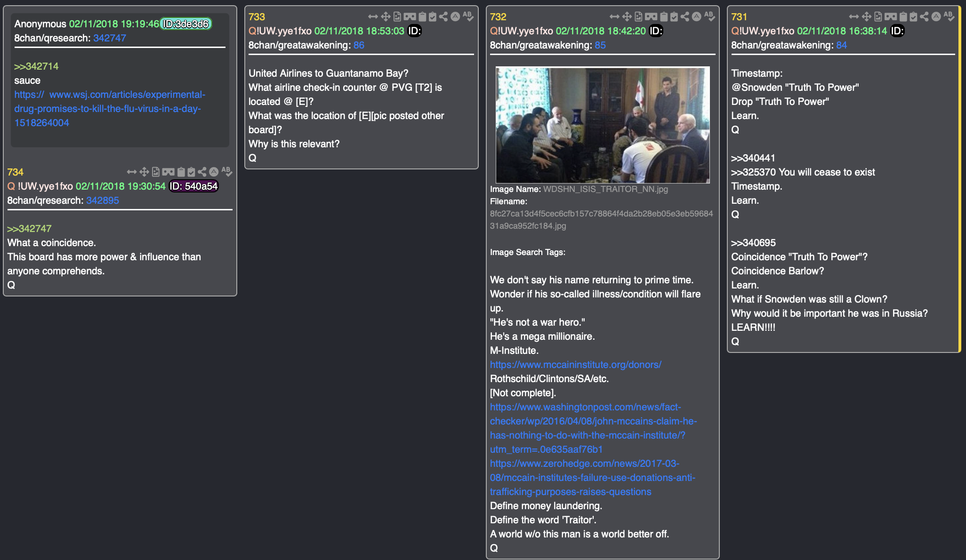966x560 pixels.
Task: Click the four-way move icon on post 732
Action: (x=627, y=17)
